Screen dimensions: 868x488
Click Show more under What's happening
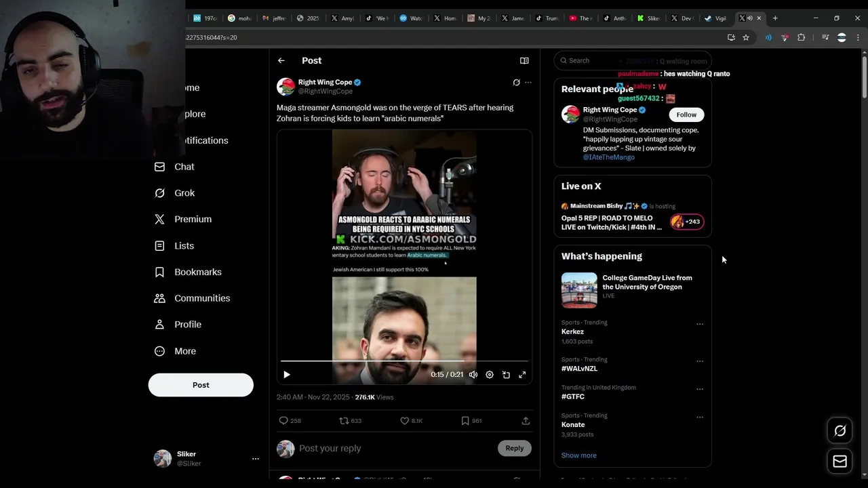pos(579,455)
